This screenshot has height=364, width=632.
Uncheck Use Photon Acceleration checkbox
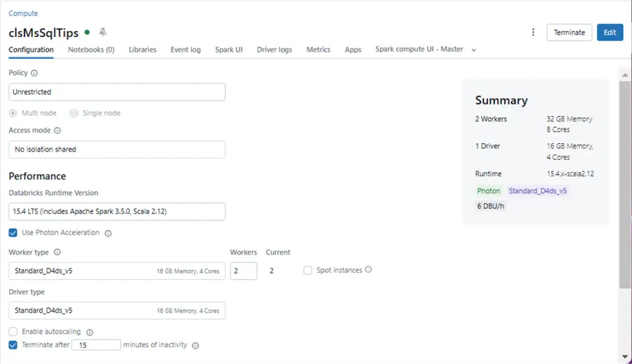(13, 233)
